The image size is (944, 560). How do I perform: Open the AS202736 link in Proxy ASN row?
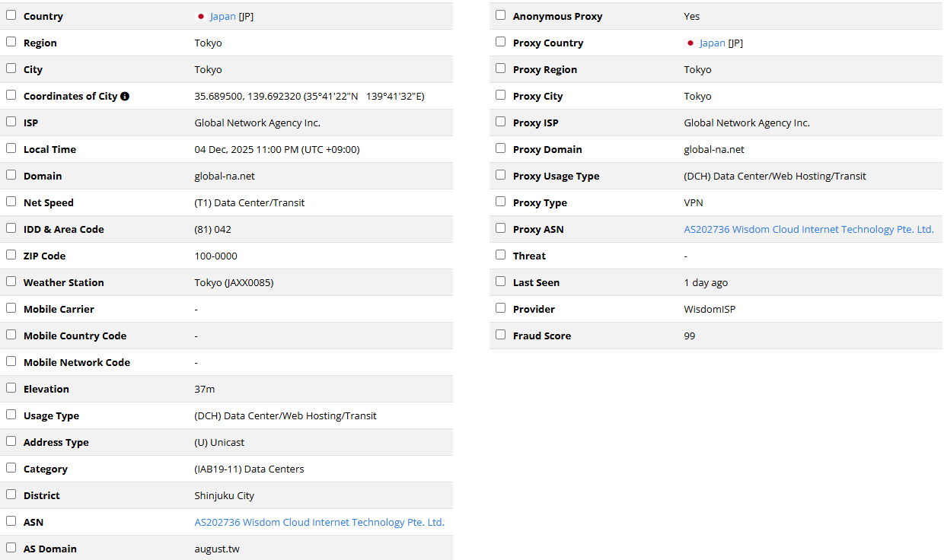pos(808,229)
